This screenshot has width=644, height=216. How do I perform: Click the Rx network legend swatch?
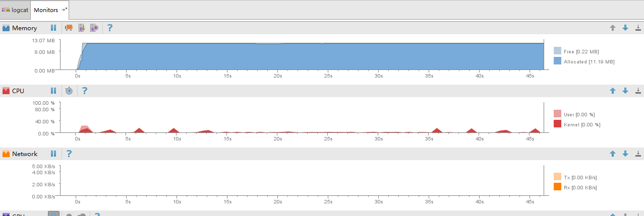(557, 187)
